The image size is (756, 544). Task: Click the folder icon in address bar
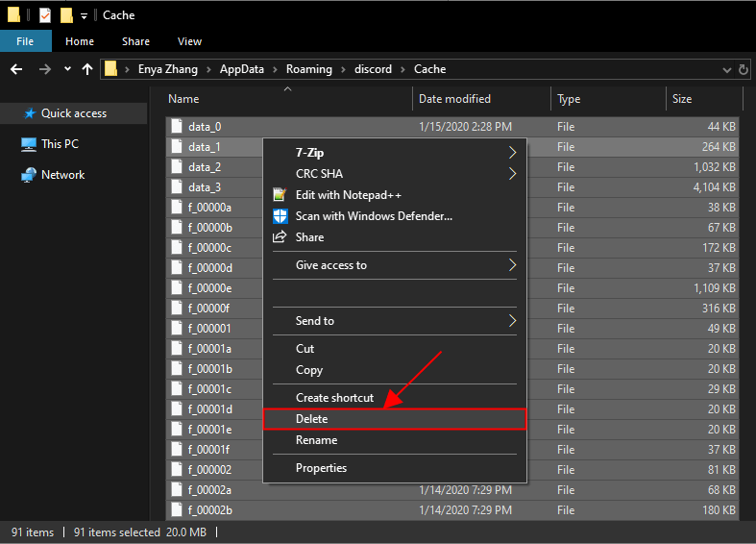tap(110, 69)
